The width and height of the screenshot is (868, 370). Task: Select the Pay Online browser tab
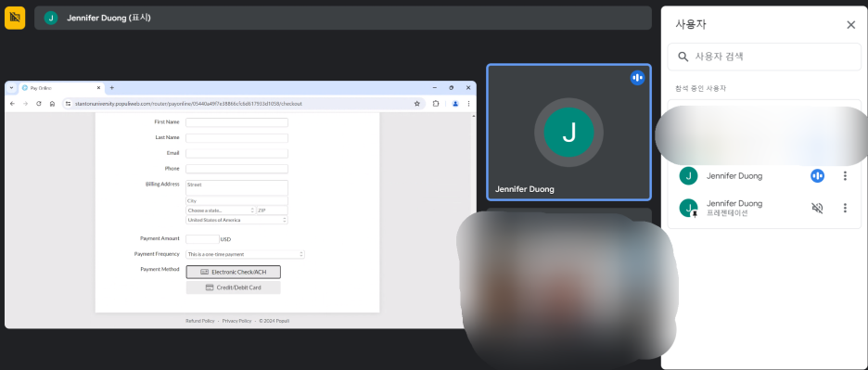pyautogui.click(x=61, y=88)
